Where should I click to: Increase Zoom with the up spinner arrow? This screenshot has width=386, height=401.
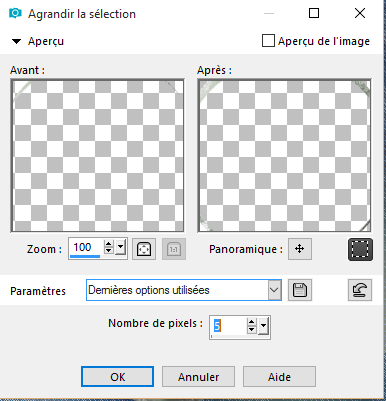click(109, 244)
